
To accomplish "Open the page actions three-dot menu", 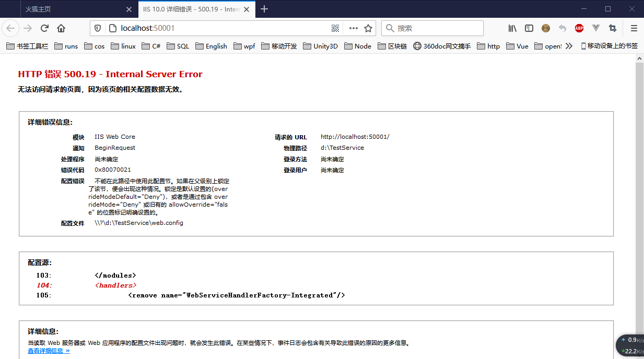I will (354, 28).
